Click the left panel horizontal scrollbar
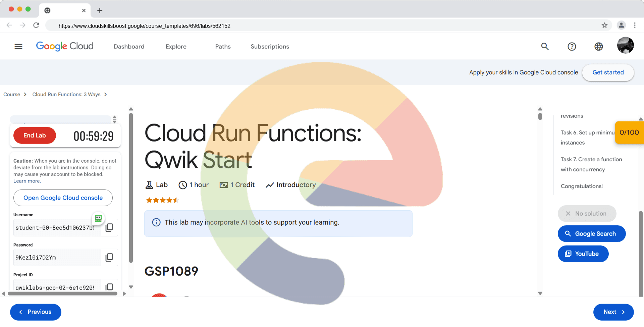This screenshot has height=327, width=644. click(x=63, y=293)
